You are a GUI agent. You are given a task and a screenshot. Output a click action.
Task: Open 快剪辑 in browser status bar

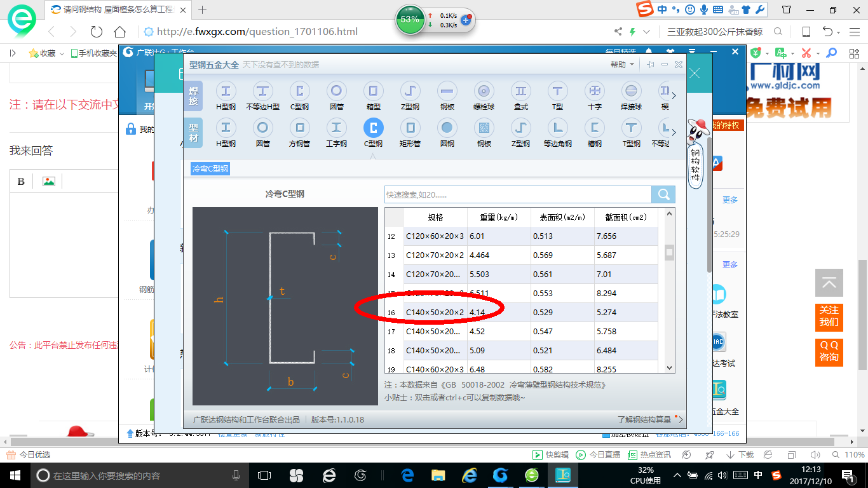click(x=550, y=455)
